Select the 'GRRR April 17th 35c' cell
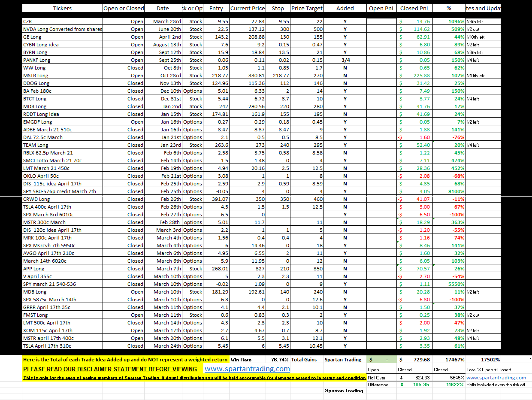This screenshot has height=400, width=532. (x=63, y=307)
